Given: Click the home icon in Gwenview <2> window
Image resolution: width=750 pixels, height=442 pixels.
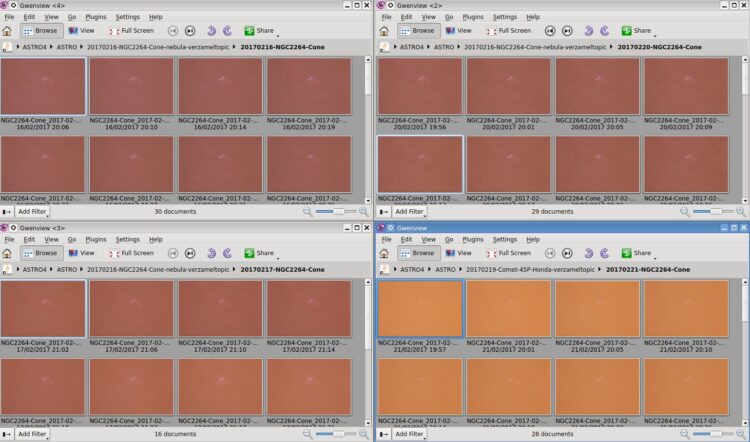Looking at the screenshot, I should point(384,31).
